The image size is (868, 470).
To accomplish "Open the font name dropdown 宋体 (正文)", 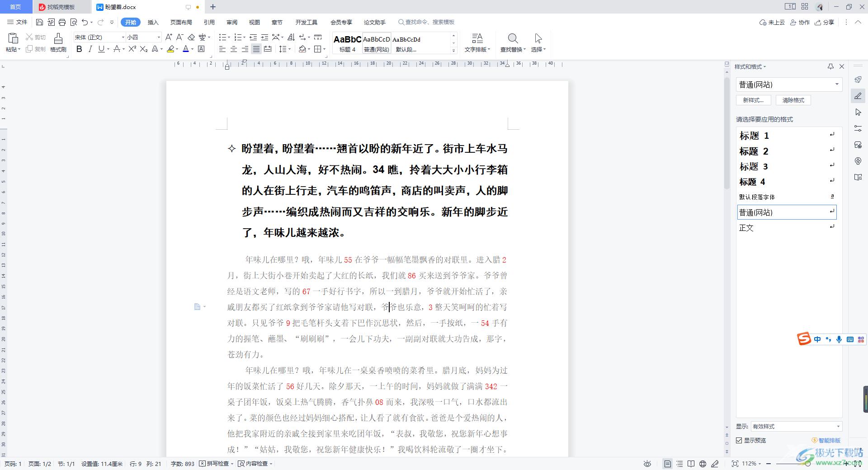I will [123, 37].
